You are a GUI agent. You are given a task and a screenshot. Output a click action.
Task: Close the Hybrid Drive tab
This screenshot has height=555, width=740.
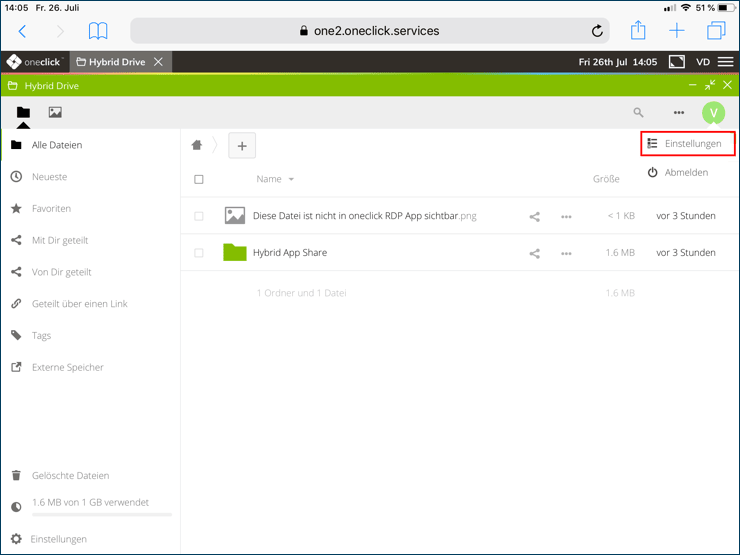click(158, 62)
